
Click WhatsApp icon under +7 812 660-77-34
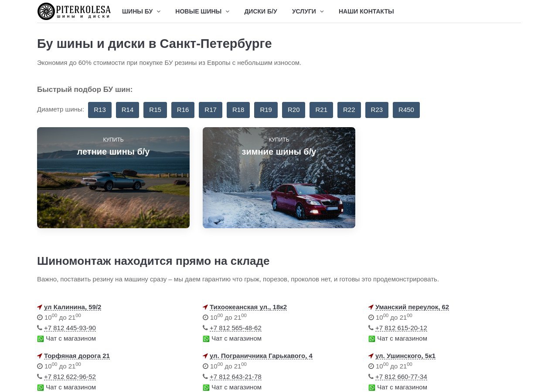(372, 388)
